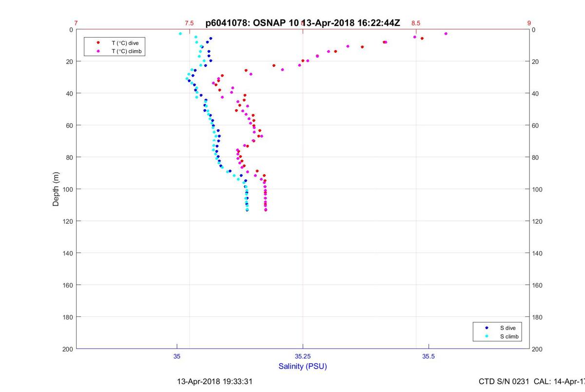Click the blue salinity tick label 35.25

coord(303,356)
